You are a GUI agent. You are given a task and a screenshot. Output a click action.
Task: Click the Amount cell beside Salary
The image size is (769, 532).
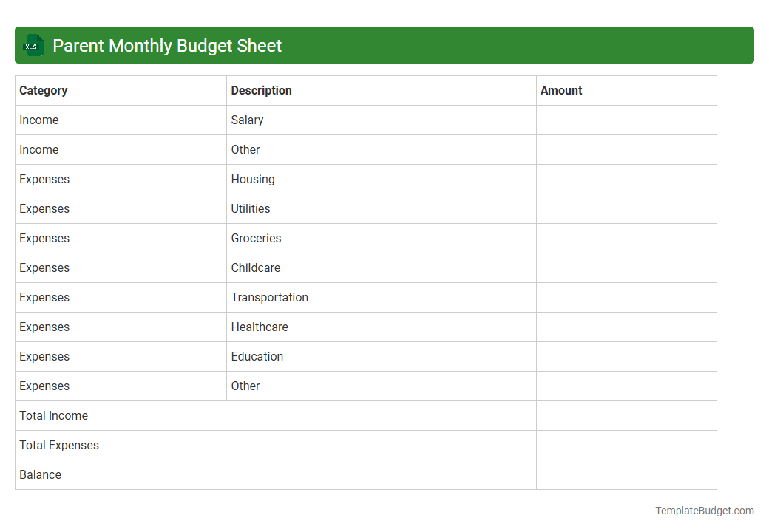626,120
